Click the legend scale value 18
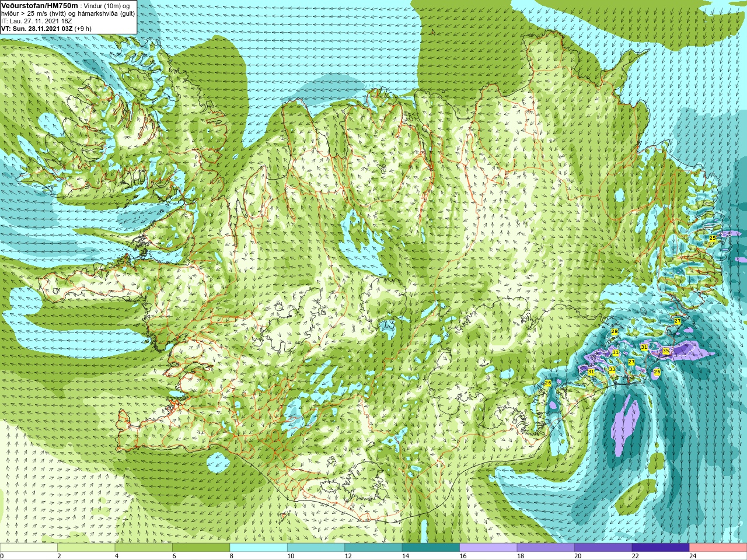Screen dimensions: 747x560 coord(521,556)
